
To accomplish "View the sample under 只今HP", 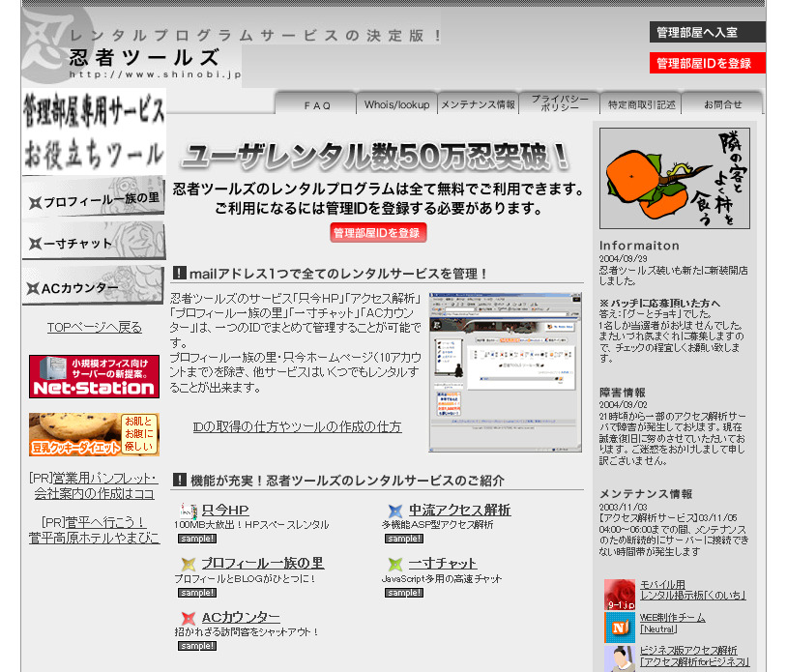I will [197, 539].
